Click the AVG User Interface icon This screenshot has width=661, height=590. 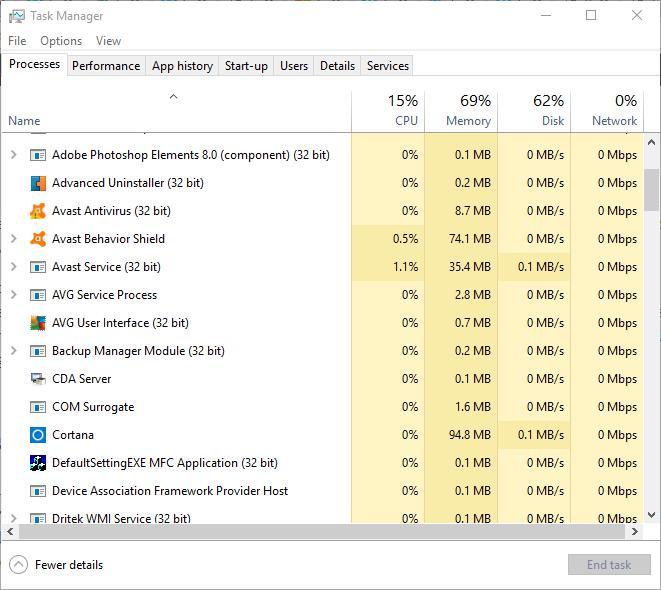click(x=38, y=323)
